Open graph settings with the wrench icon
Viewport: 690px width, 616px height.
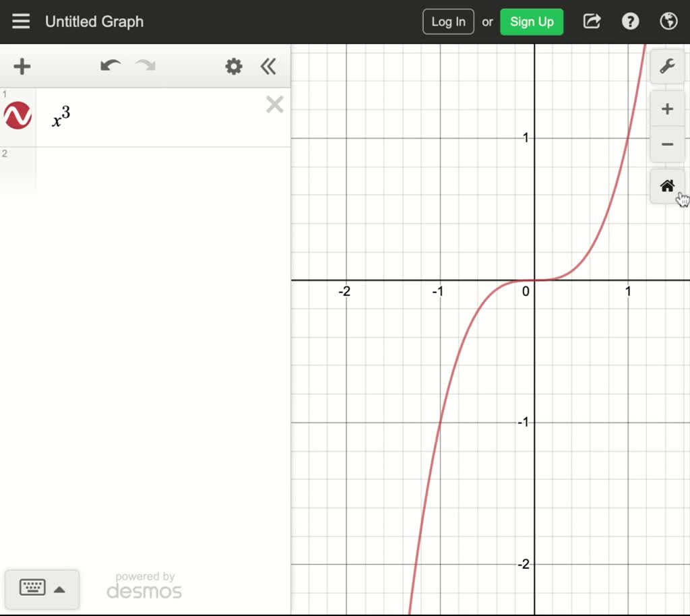pos(666,67)
